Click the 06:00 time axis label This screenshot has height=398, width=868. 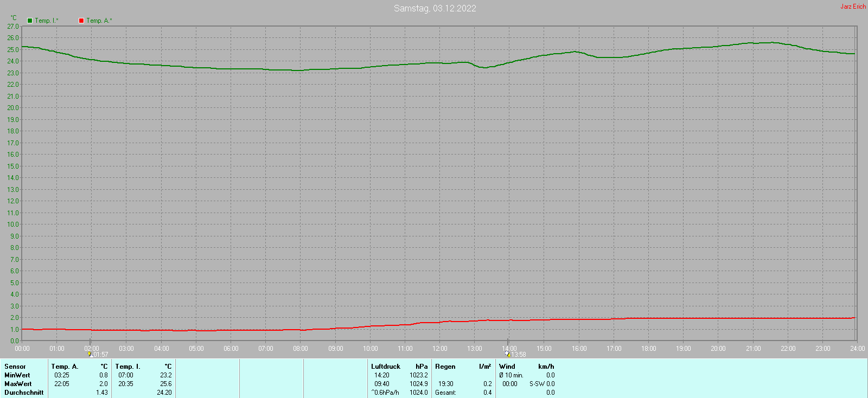231,349
